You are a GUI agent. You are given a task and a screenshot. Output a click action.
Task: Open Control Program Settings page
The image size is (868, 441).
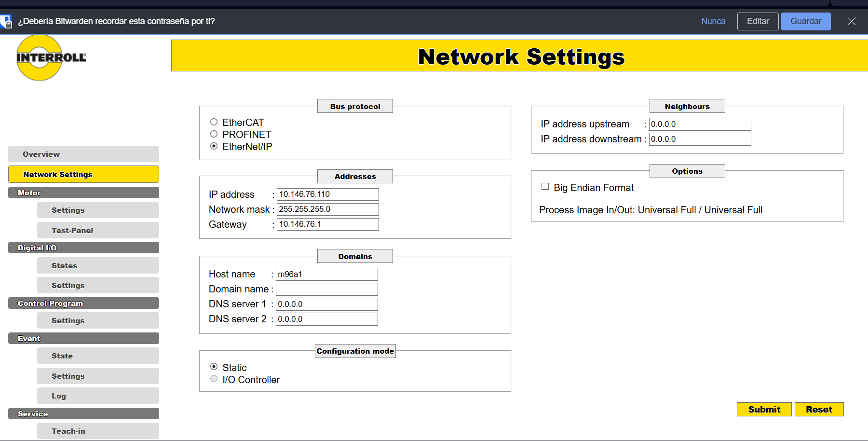(98, 320)
